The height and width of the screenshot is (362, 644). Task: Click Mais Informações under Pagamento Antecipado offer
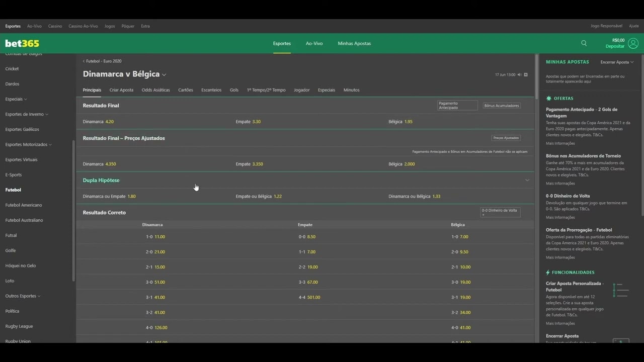(560, 144)
